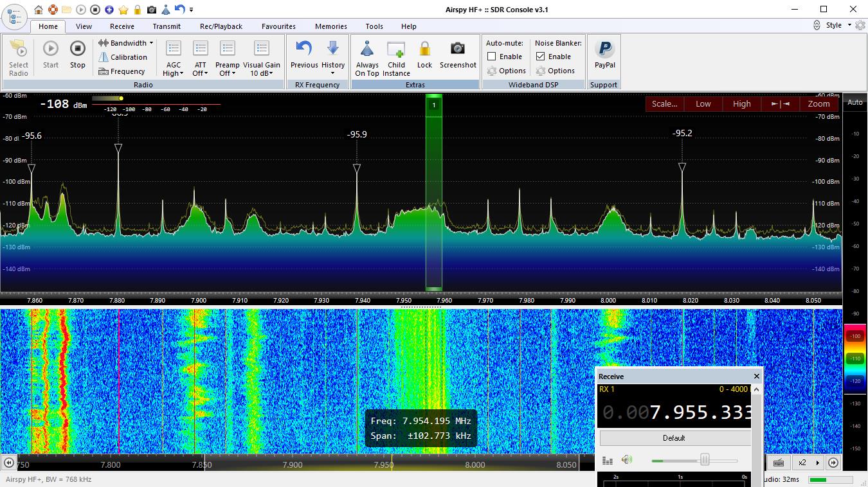Click the Zoom button on spectrum
Image resolution: width=868 pixels, height=487 pixels.
click(x=818, y=103)
